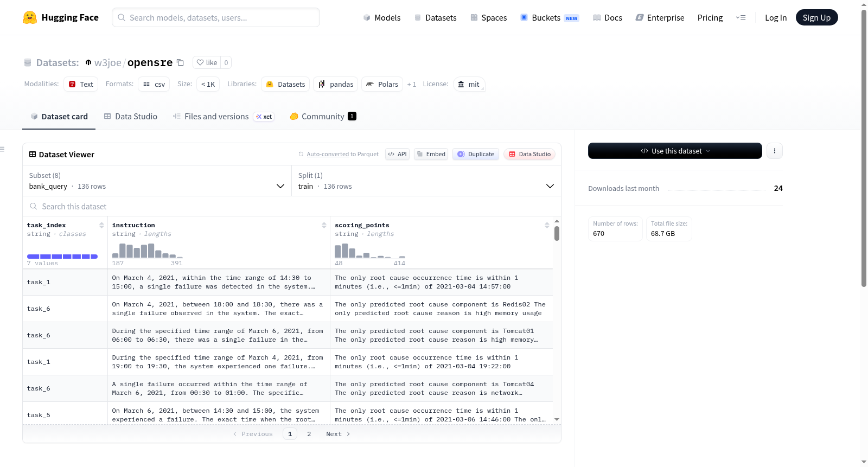
Task: Click the Polars library tag
Action: 382,84
